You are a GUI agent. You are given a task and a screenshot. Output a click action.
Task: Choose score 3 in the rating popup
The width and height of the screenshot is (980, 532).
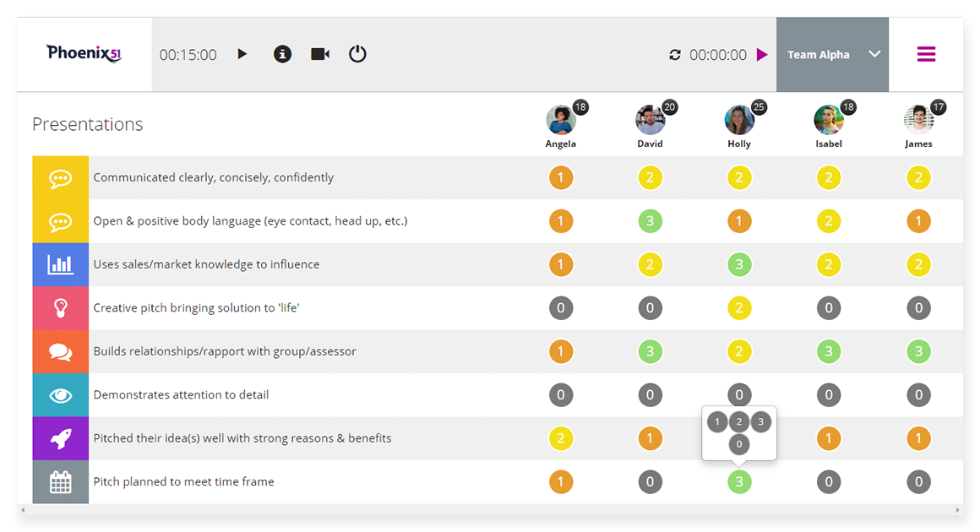[760, 422]
